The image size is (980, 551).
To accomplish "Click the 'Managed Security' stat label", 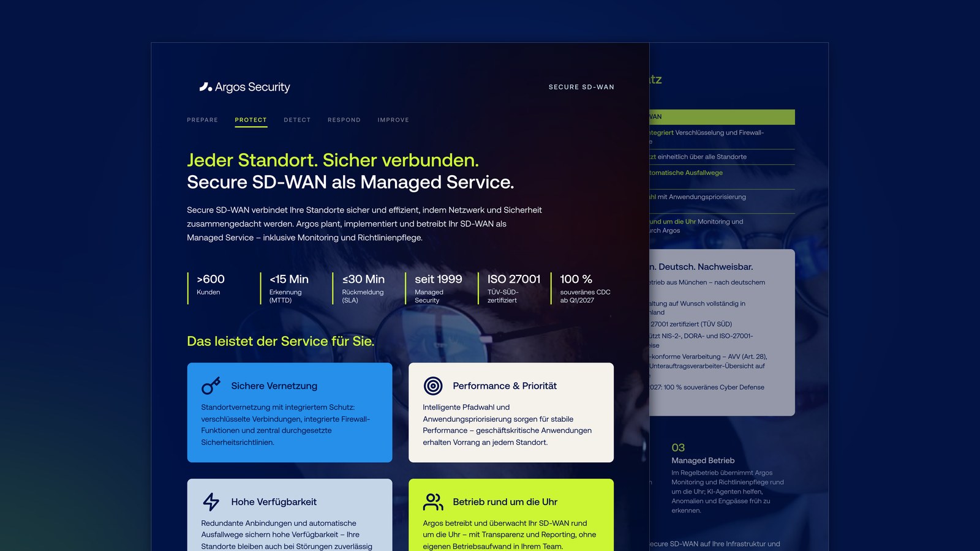I will [429, 296].
